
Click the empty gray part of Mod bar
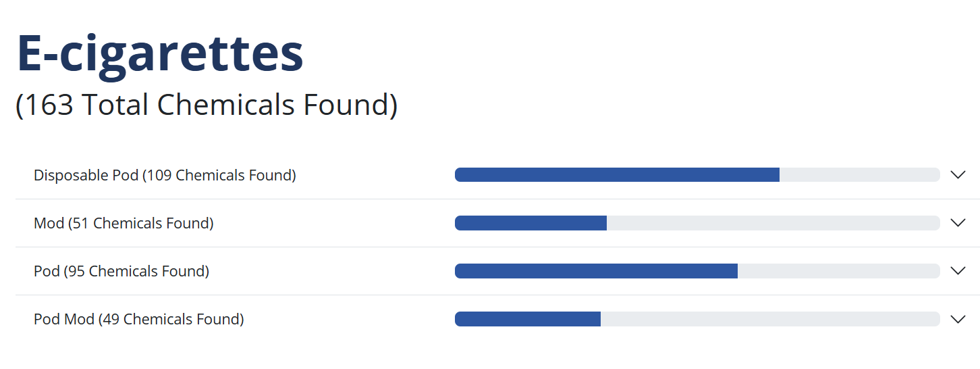click(x=773, y=223)
